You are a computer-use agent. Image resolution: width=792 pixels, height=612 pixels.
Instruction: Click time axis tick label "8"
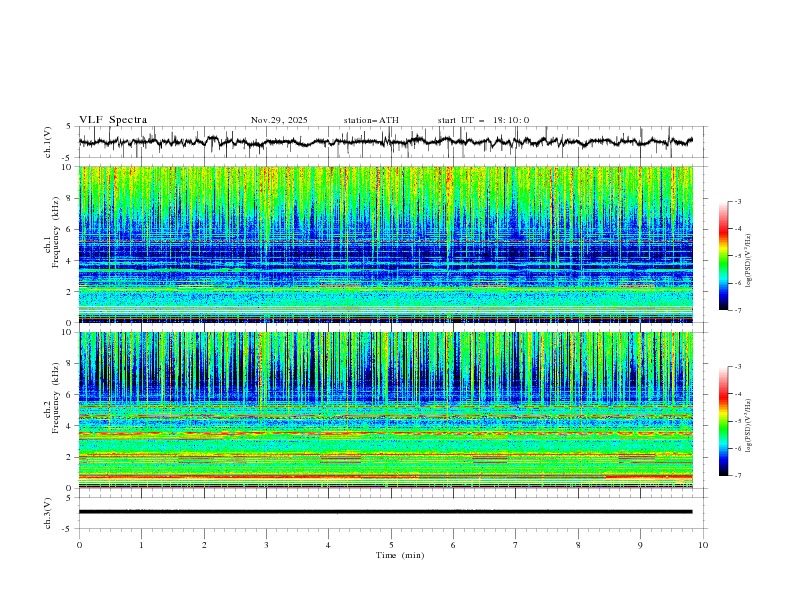tap(578, 545)
